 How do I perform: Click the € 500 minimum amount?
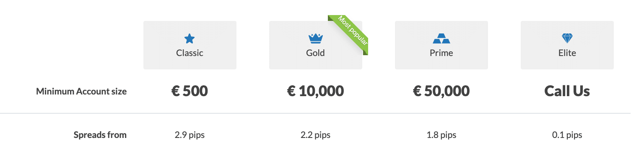click(190, 91)
